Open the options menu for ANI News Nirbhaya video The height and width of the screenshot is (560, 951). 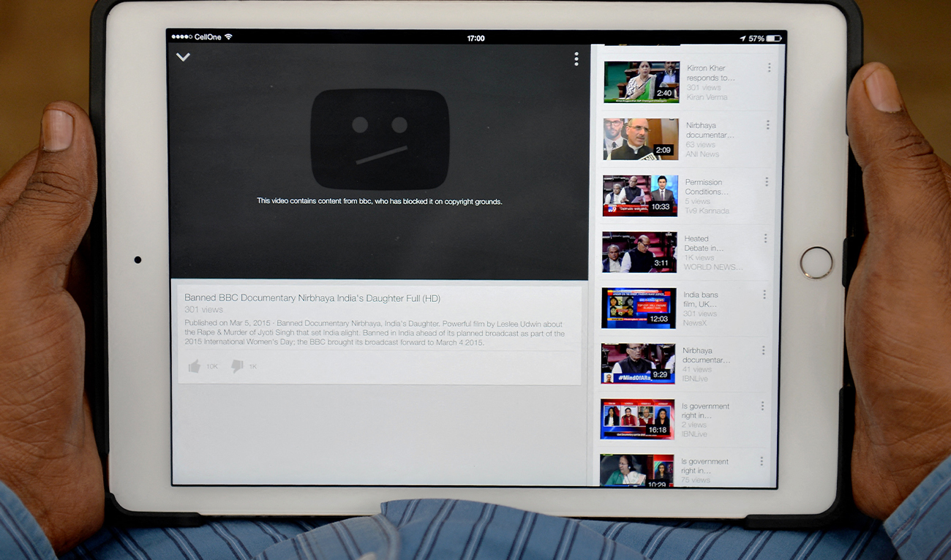[767, 125]
